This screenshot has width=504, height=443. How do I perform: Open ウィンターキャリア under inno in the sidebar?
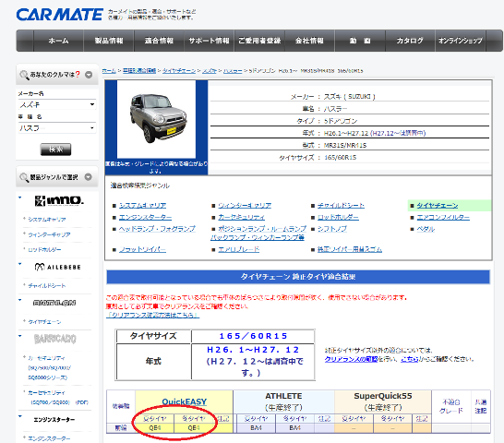(x=49, y=234)
